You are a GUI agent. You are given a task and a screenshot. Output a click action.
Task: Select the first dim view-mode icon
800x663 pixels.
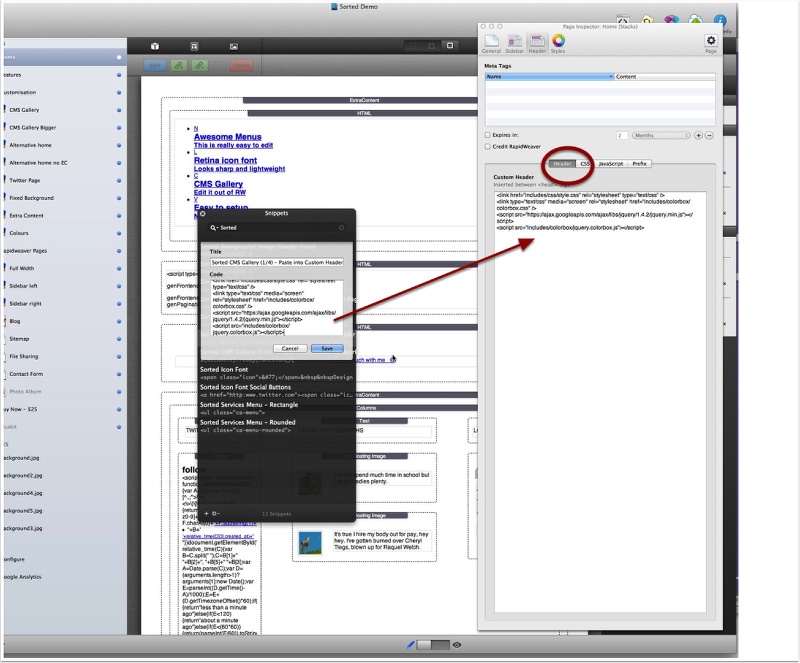pos(413,46)
